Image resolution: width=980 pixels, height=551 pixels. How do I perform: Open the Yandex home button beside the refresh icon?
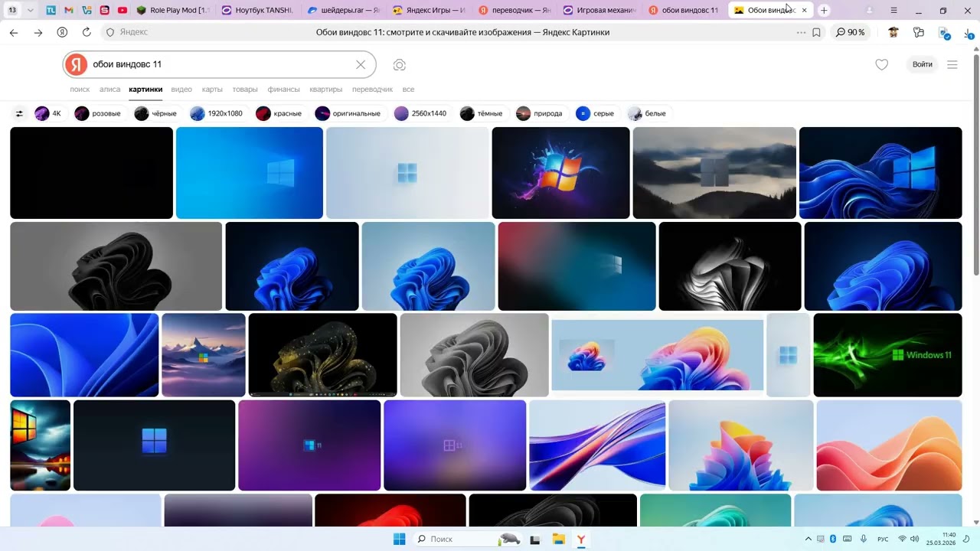tap(62, 32)
